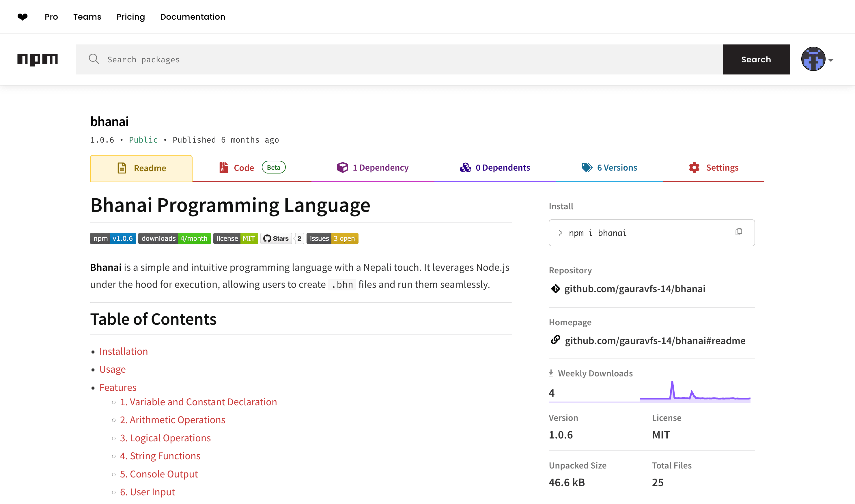This screenshot has height=504, width=855.
Task: Jump to Features section
Action: coord(118,387)
